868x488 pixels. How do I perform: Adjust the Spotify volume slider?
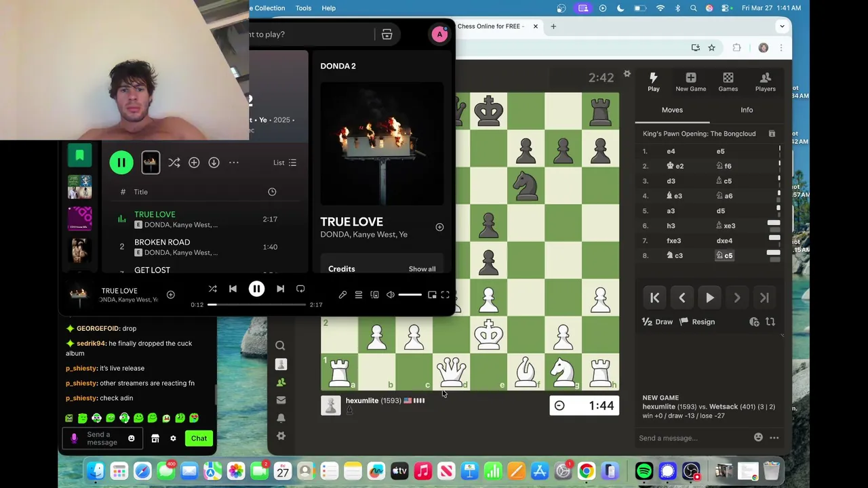pos(410,295)
